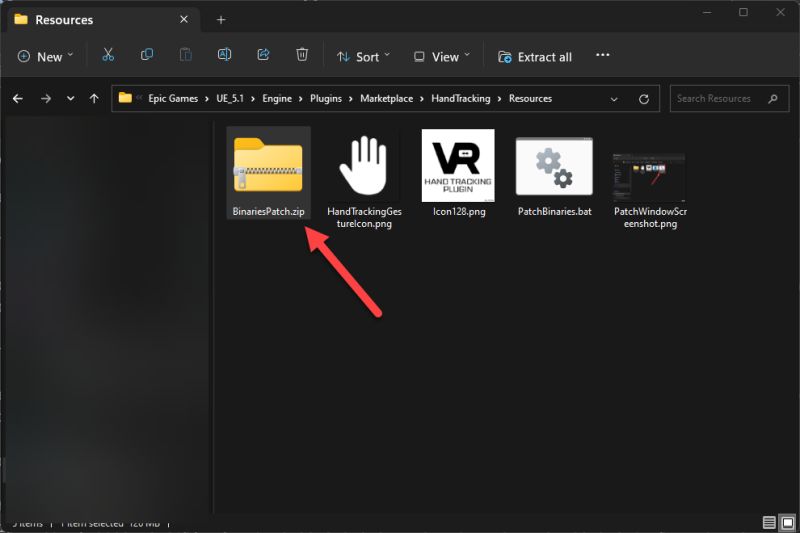
Task: Navigate to UE_5.1 breadcrumb
Action: [230, 98]
